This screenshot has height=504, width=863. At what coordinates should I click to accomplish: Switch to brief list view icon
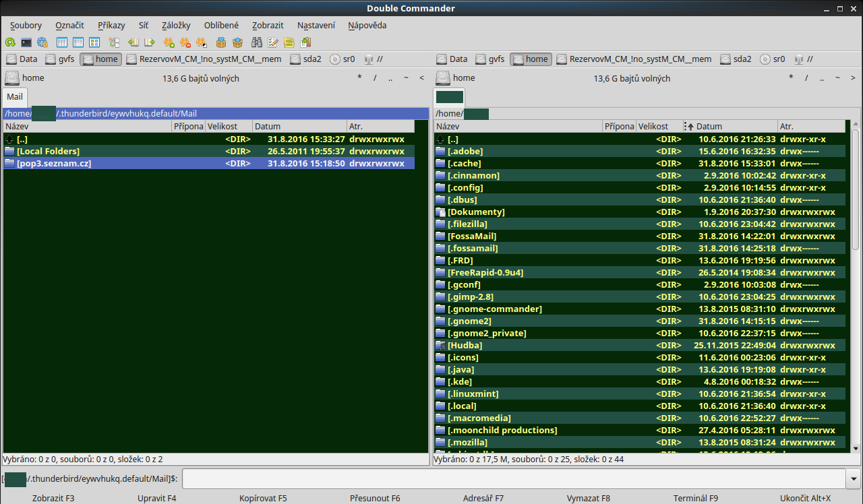(62, 42)
